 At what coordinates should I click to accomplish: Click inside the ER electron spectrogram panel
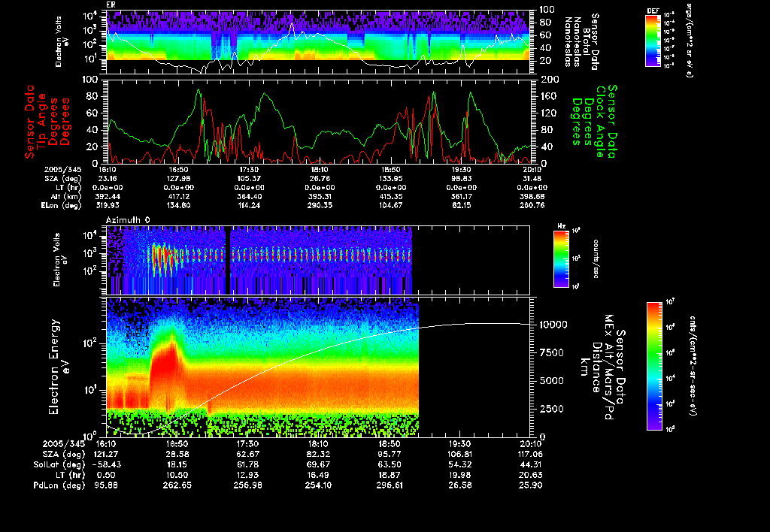pos(318,42)
